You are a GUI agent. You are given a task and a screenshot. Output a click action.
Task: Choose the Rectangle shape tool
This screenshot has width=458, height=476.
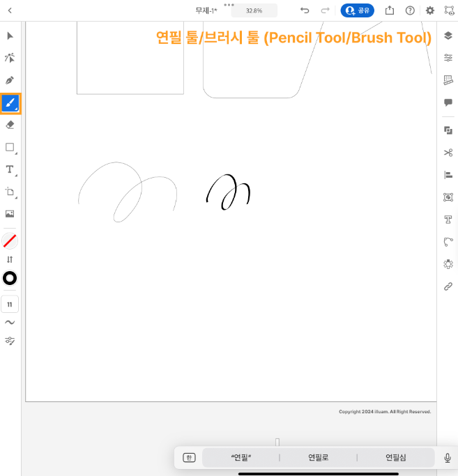tap(10, 147)
